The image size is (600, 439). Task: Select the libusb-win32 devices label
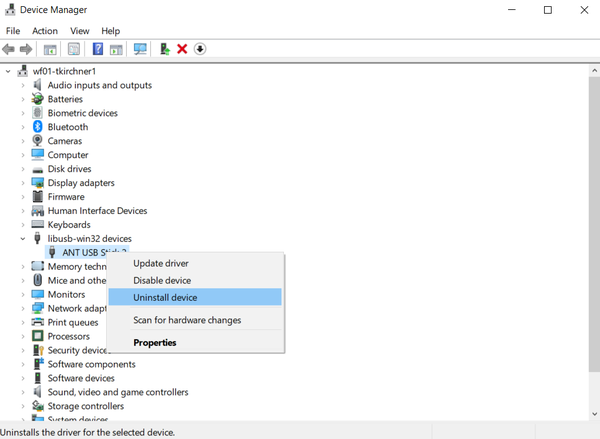tap(90, 238)
